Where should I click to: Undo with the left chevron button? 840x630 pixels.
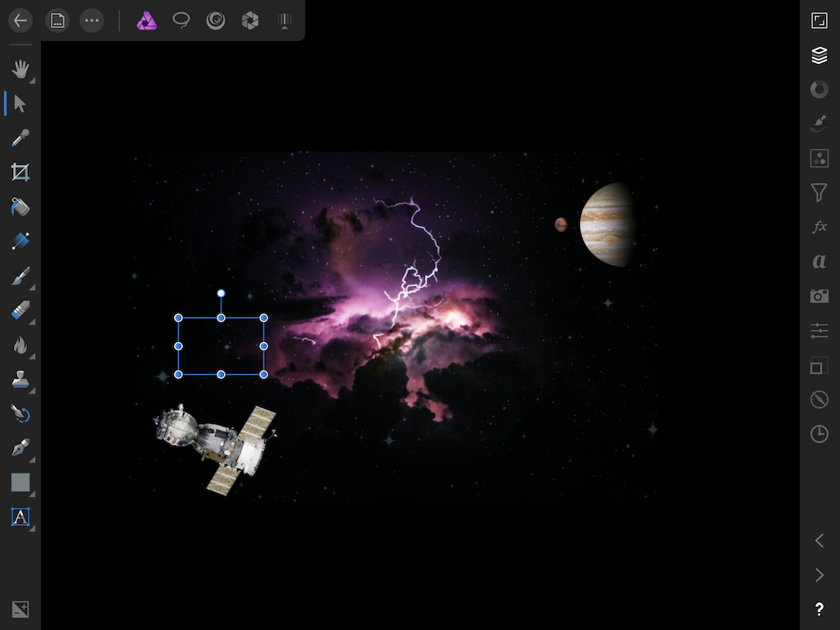click(x=819, y=541)
